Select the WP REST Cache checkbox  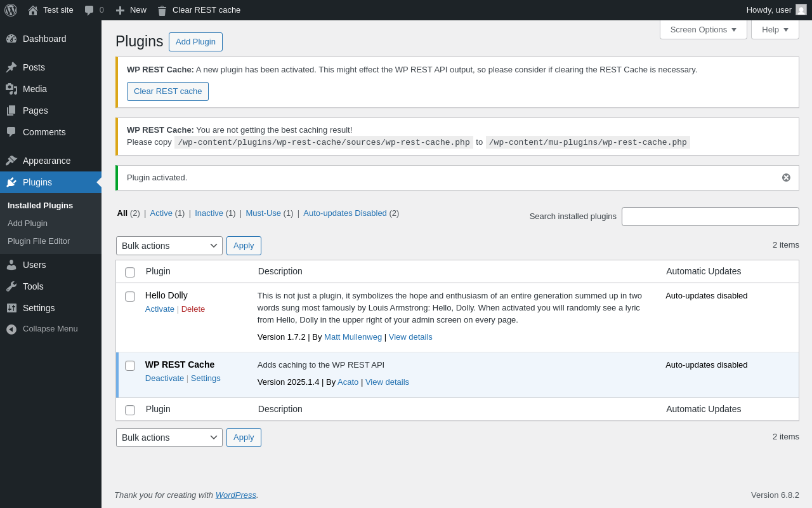pyautogui.click(x=130, y=366)
